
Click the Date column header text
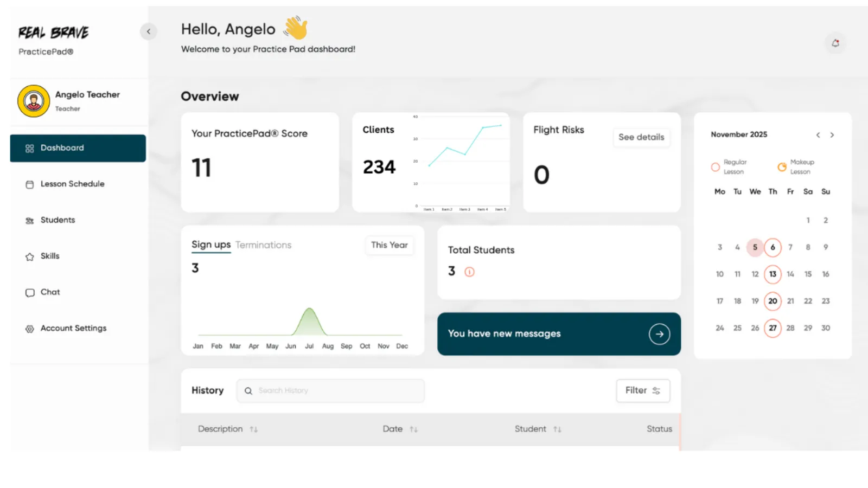393,429
